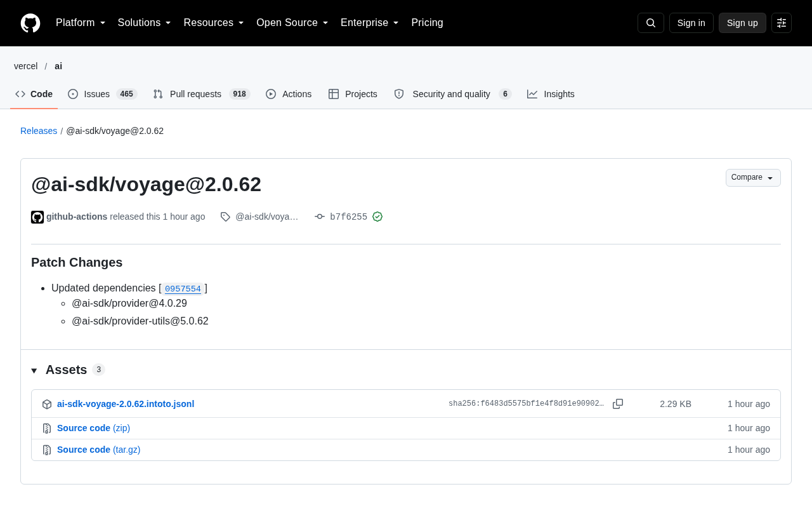Open the appearance settings sliders icon

coord(782,23)
